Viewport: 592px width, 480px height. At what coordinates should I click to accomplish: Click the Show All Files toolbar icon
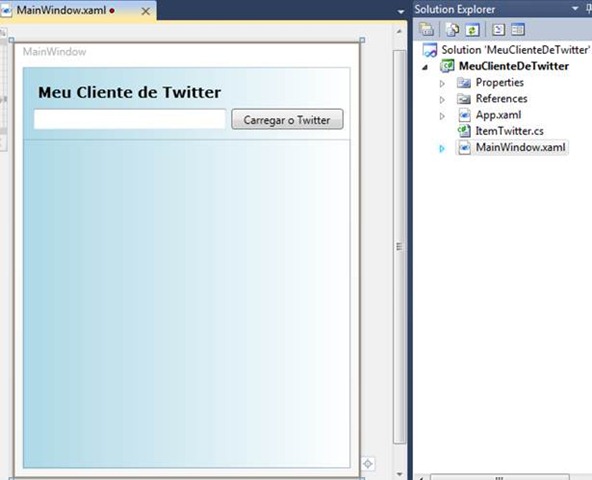pos(453,29)
